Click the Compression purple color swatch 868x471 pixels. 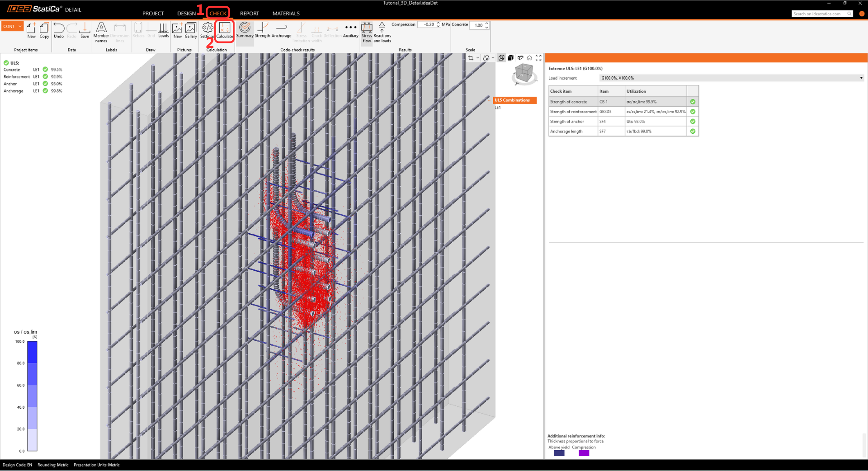[584, 453]
